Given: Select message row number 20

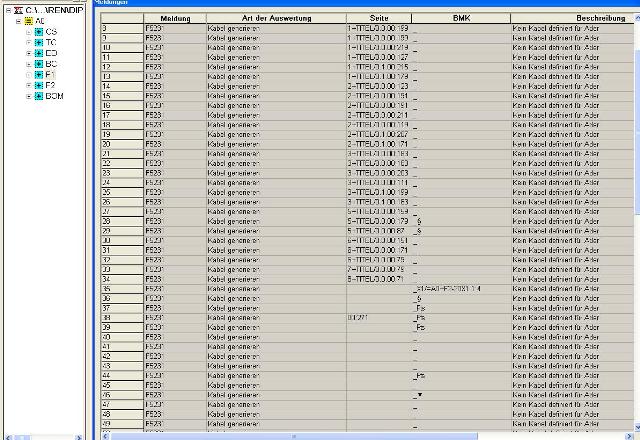Looking at the screenshot, I should coord(122,144).
